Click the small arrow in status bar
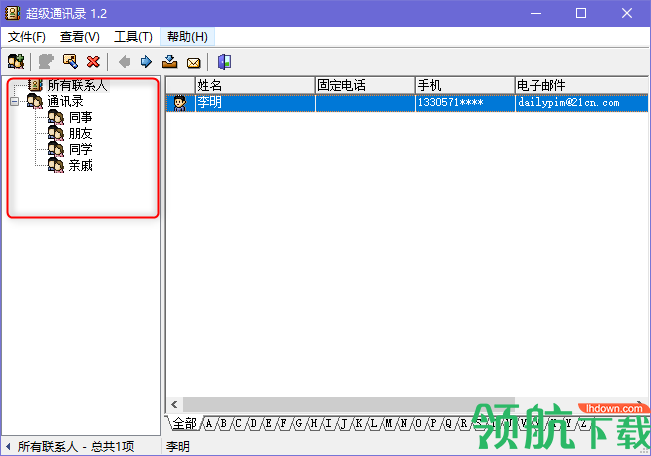The height and width of the screenshot is (456, 651). [x=8, y=447]
